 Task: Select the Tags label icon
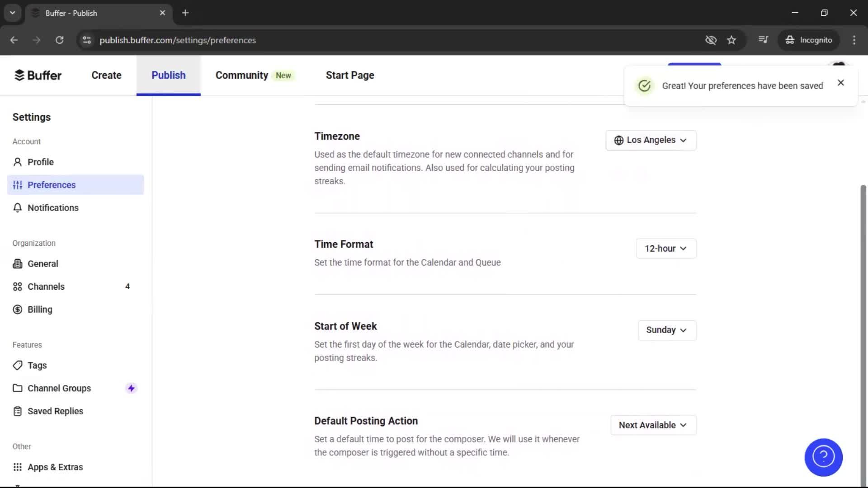click(17, 365)
